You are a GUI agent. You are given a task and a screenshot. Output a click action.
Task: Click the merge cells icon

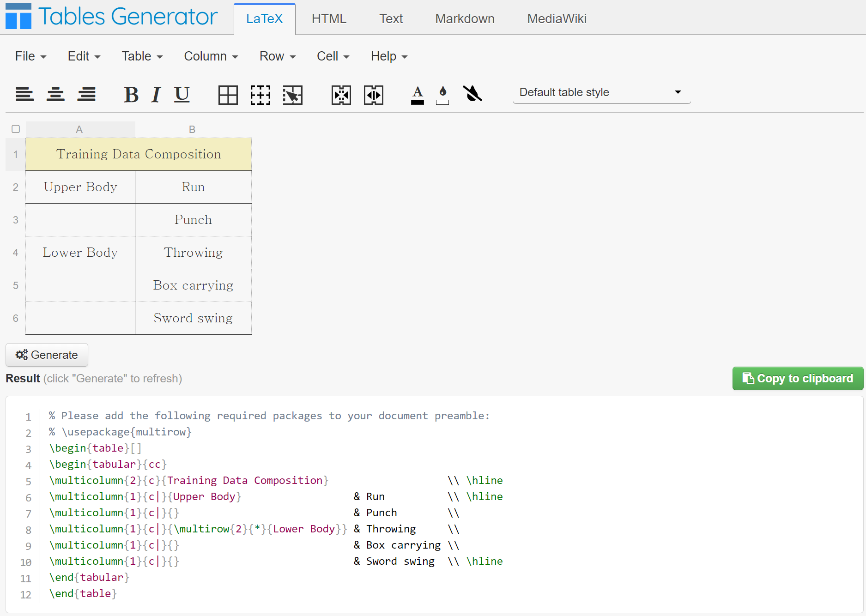click(341, 95)
